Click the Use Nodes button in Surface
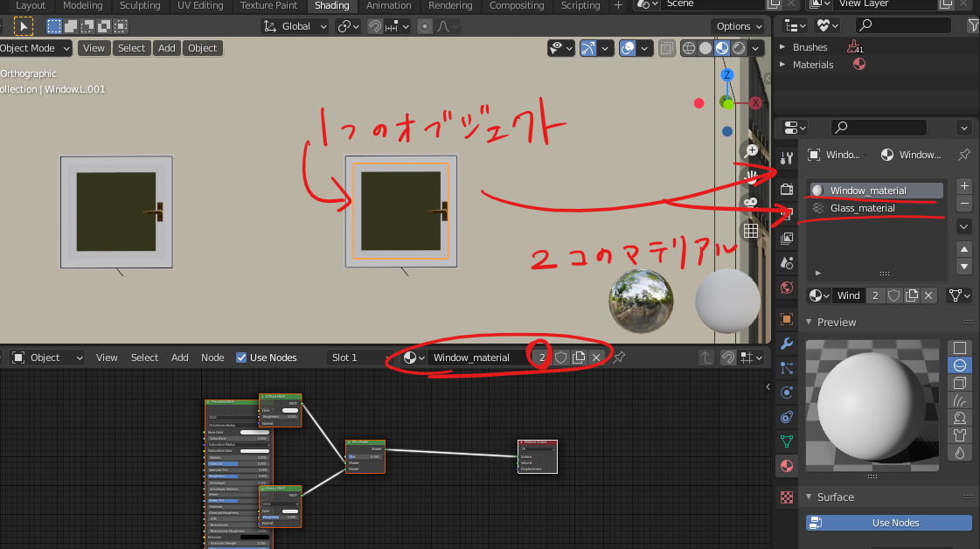Viewport: 980px width, 549px height. tap(889, 523)
